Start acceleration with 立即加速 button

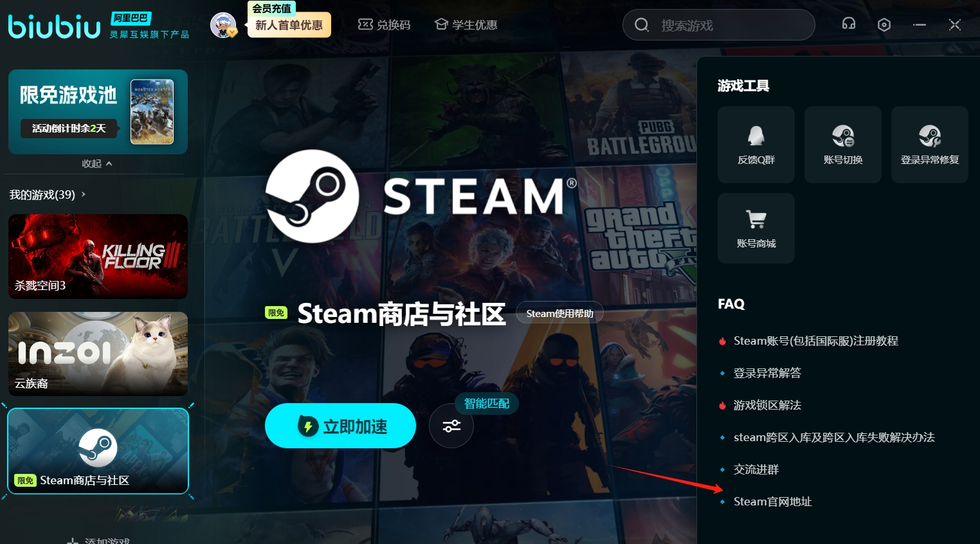click(x=340, y=426)
